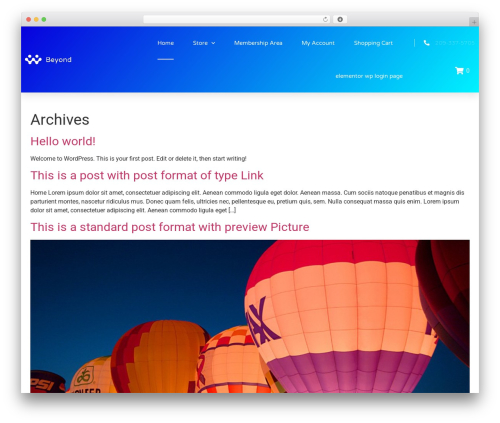Open standard post format with preview Picture
This screenshot has width=500, height=423.
170,227
